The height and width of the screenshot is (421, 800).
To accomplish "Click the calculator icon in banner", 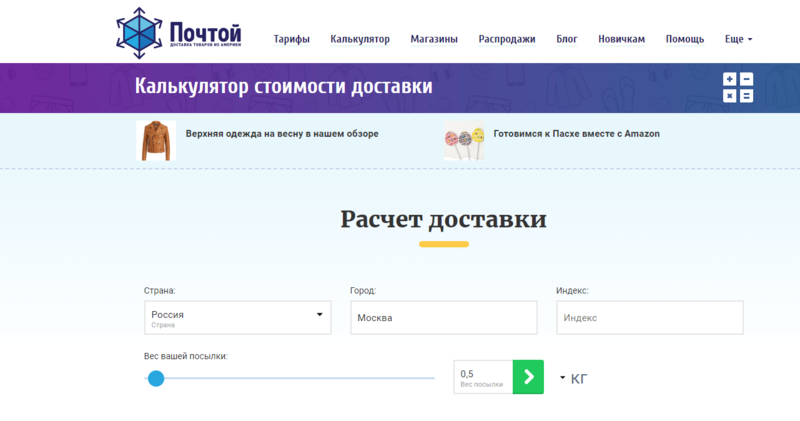I will 737,88.
